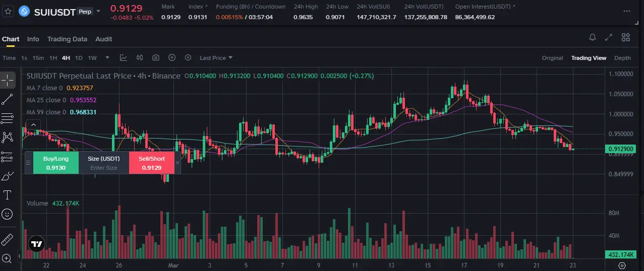Select the 1W interval

tap(92, 58)
